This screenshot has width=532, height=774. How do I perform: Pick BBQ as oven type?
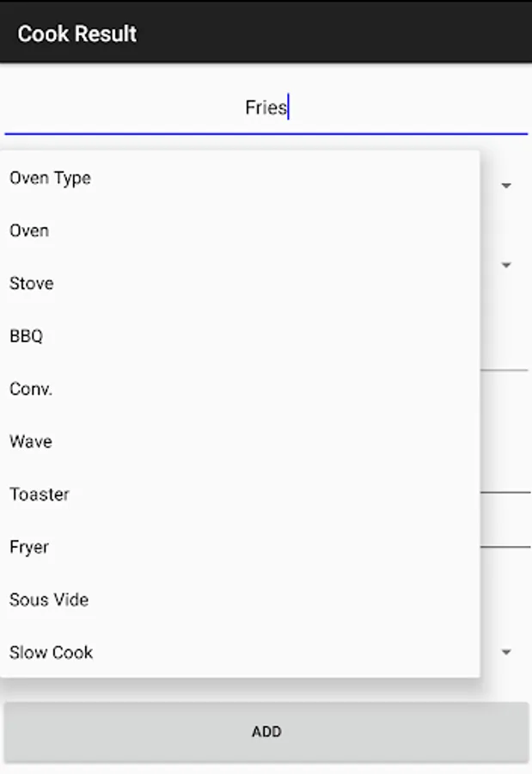[x=240, y=336]
